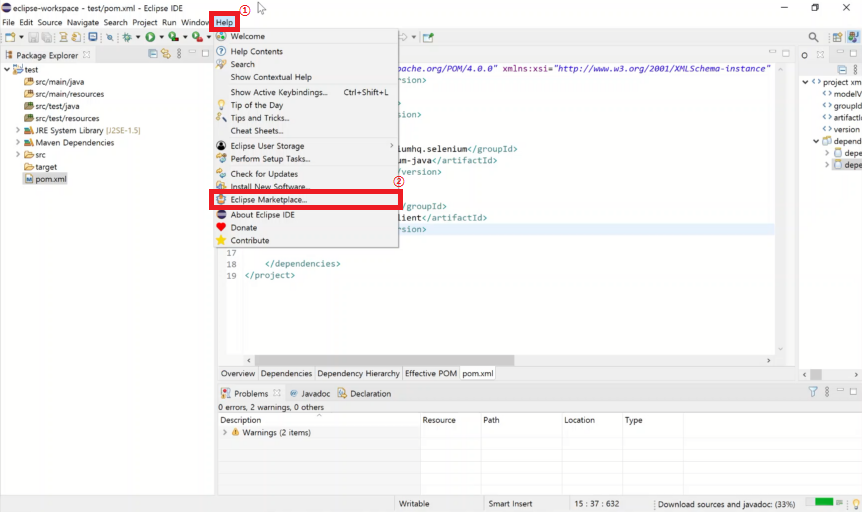862x512 pixels.
Task: Click the Run External Tools icon
Action: pos(197,37)
